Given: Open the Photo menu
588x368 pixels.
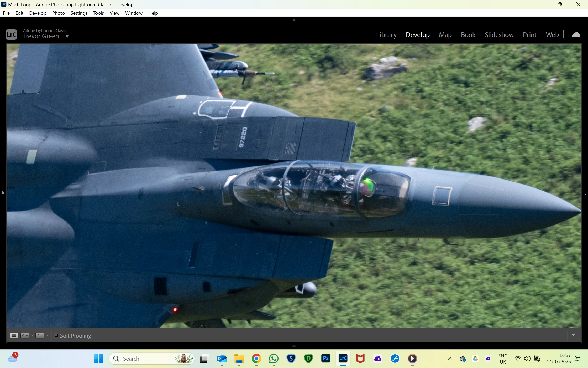Looking at the screenshot, I should point(58,13).
